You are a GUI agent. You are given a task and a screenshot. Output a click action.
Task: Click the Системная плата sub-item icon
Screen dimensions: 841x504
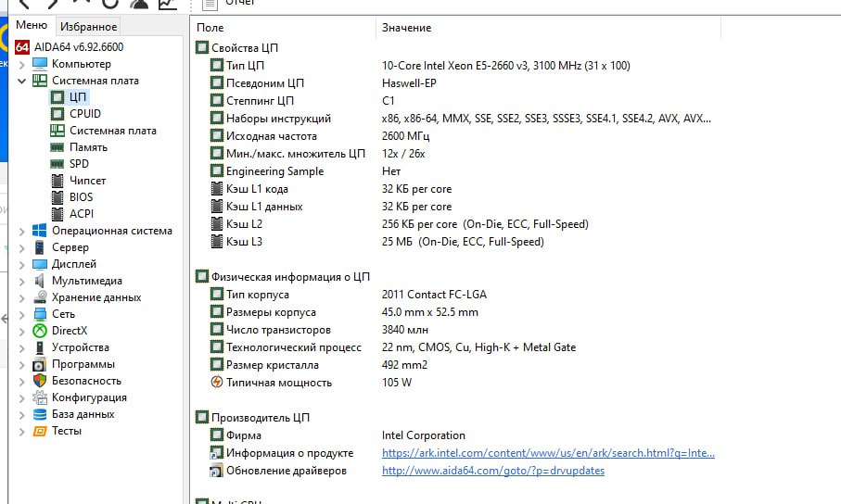coord(57,131)
